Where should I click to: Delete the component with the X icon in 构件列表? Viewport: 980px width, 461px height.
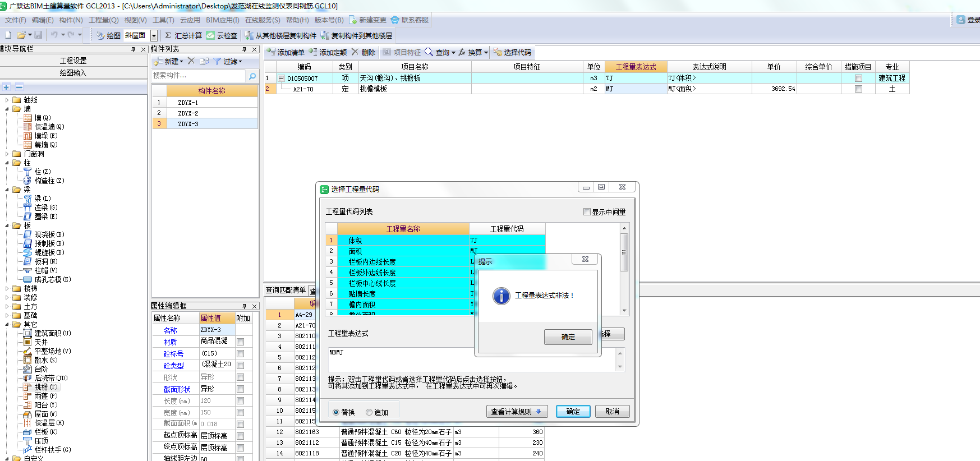191,61
